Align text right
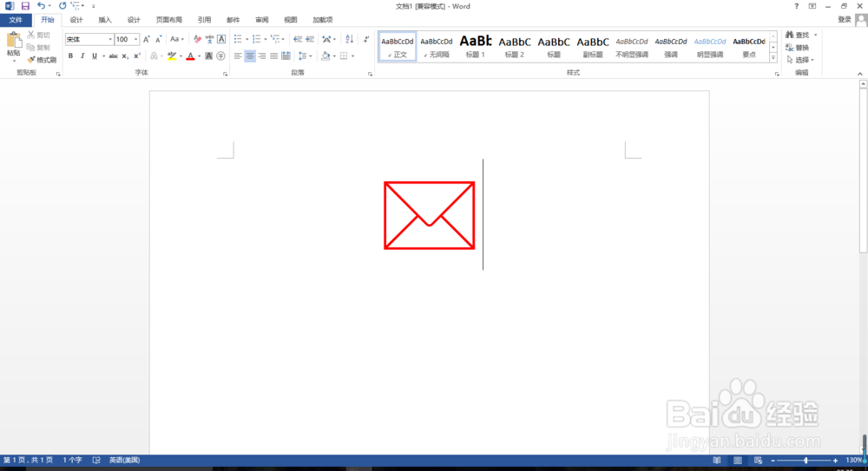868x471 pixels. 262,56
